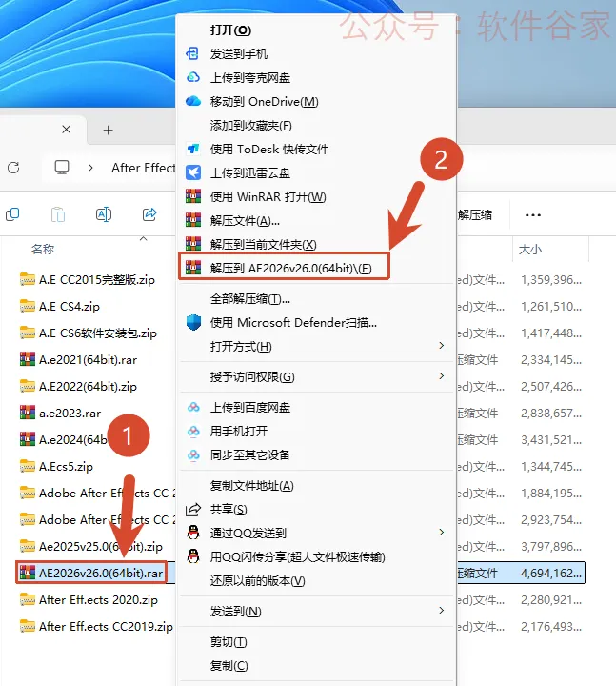Select file AE2026v26.0(64bit).rar

click(101, 573)
